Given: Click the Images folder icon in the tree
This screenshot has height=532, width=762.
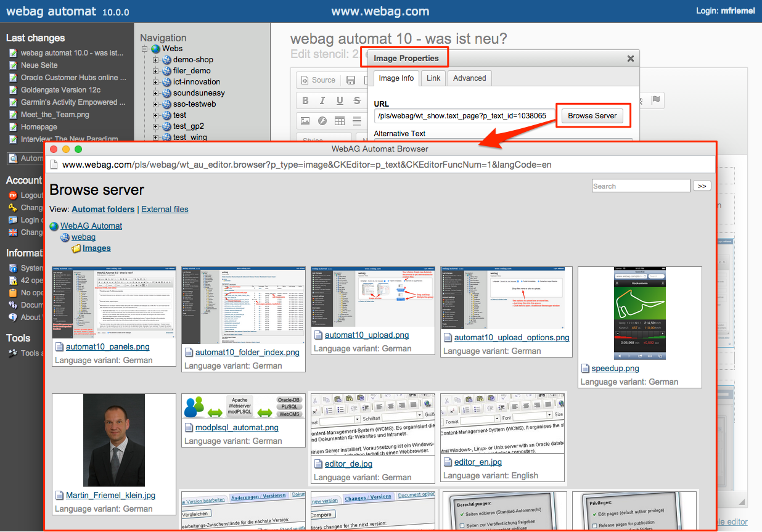Looking at the screenshot, I should coord(76,248).
